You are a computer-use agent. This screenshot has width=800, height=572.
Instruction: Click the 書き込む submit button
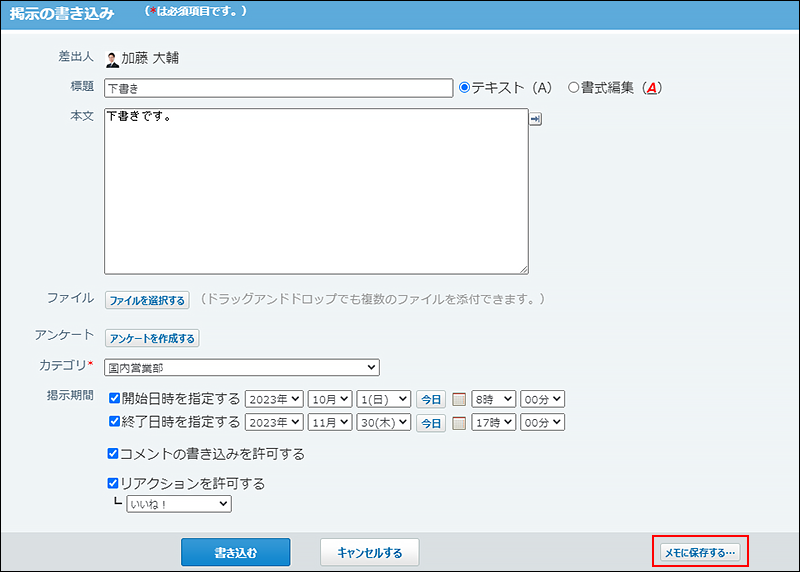click(236, 552)
